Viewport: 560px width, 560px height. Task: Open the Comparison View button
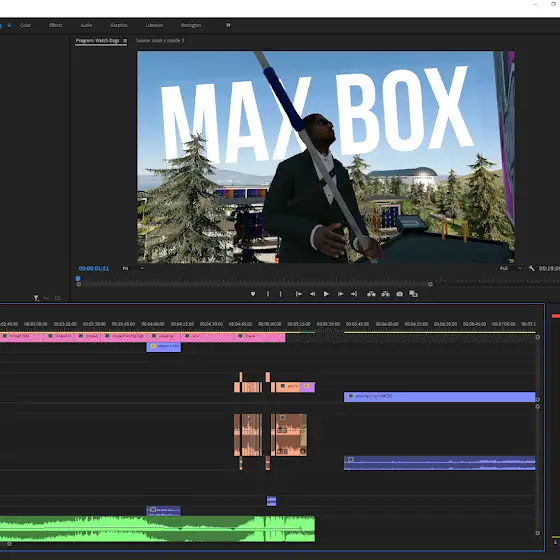click(413, 294)
